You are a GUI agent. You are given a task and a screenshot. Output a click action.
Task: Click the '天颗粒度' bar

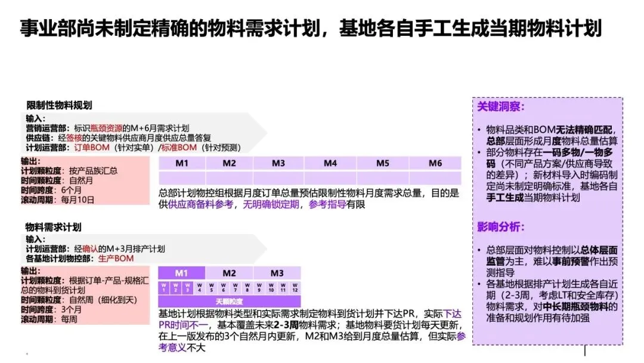[x=230, y=302]
